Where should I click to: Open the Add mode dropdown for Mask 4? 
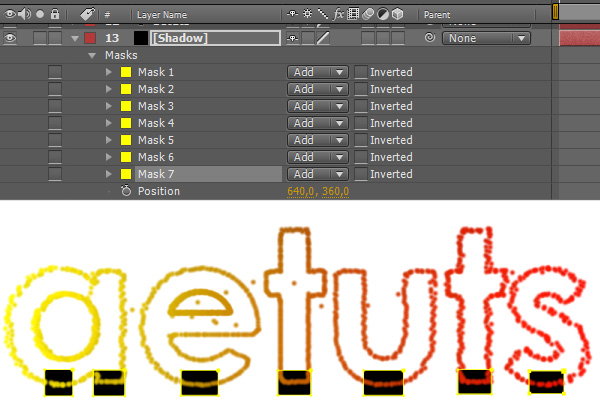point(318,123)
